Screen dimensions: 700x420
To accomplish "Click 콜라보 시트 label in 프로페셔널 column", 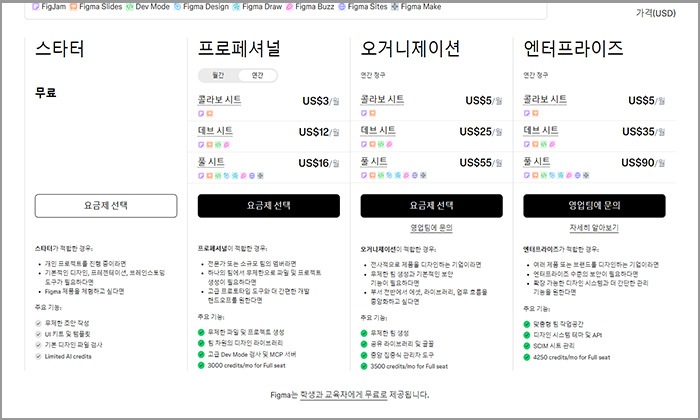I will pos(219,100).
